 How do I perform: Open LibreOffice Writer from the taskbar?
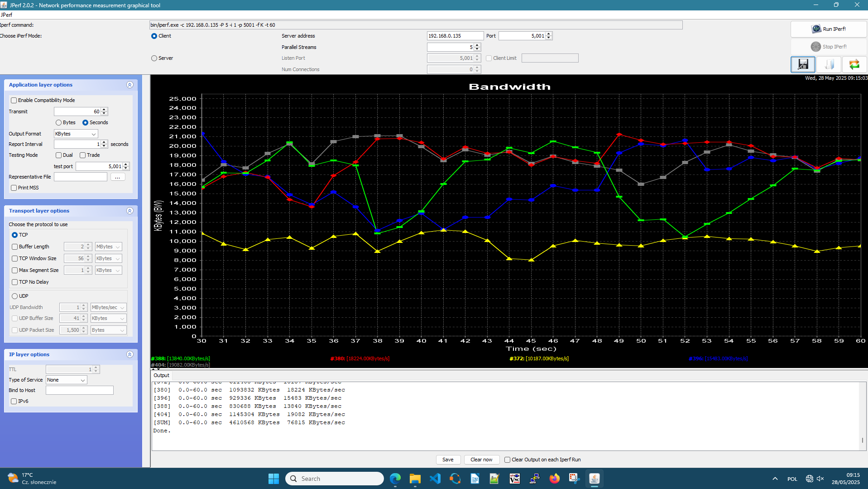pyautogui.click(x=475, y=479)
